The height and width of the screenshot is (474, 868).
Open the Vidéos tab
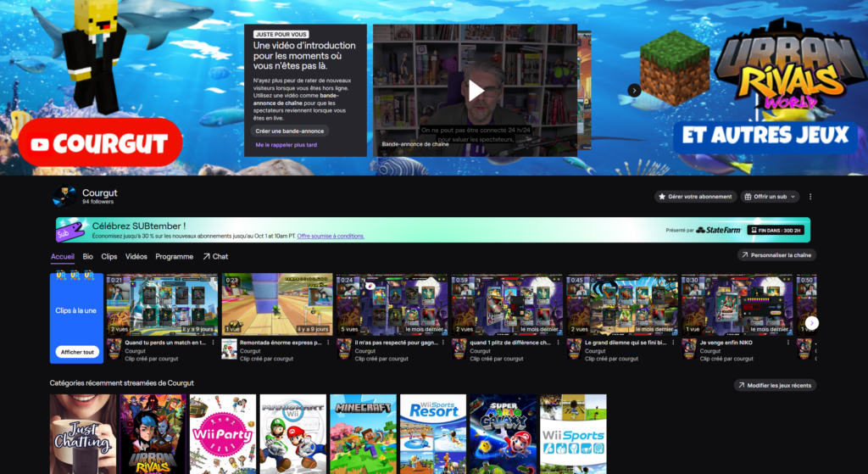coord(136,257)
